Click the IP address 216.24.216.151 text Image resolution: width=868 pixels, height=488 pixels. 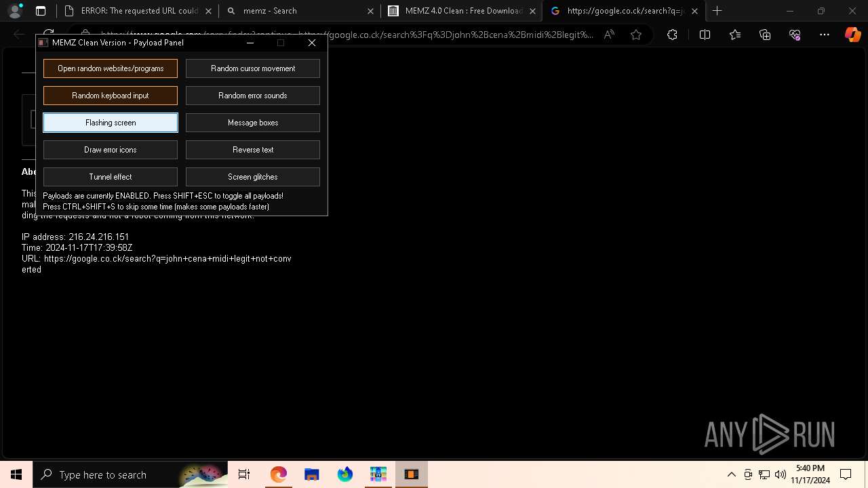[x=75, y=237]
